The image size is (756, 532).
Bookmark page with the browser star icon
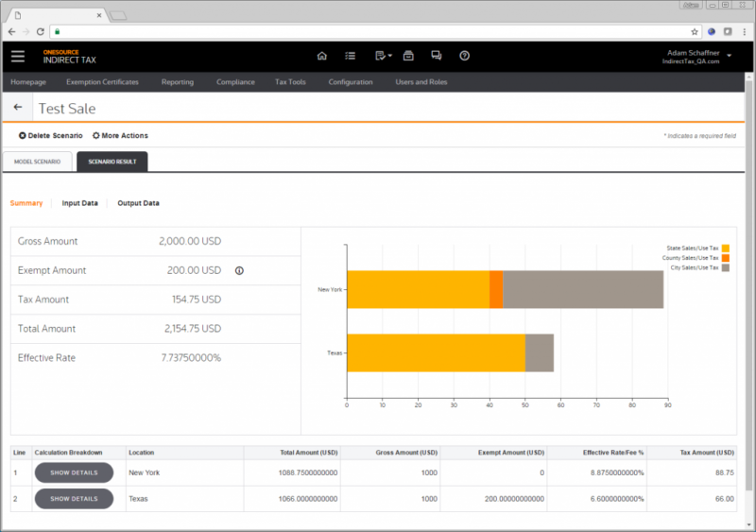coord(695,31)
